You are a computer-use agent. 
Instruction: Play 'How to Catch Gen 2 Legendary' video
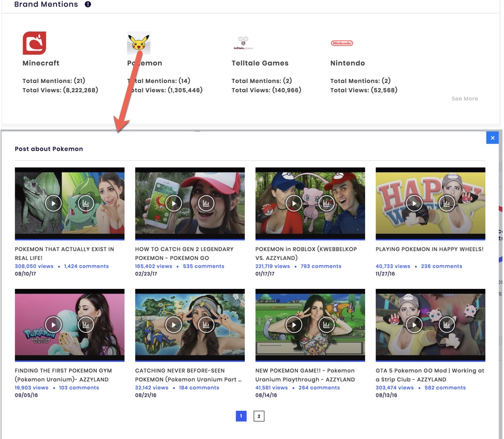coord(174,203)
